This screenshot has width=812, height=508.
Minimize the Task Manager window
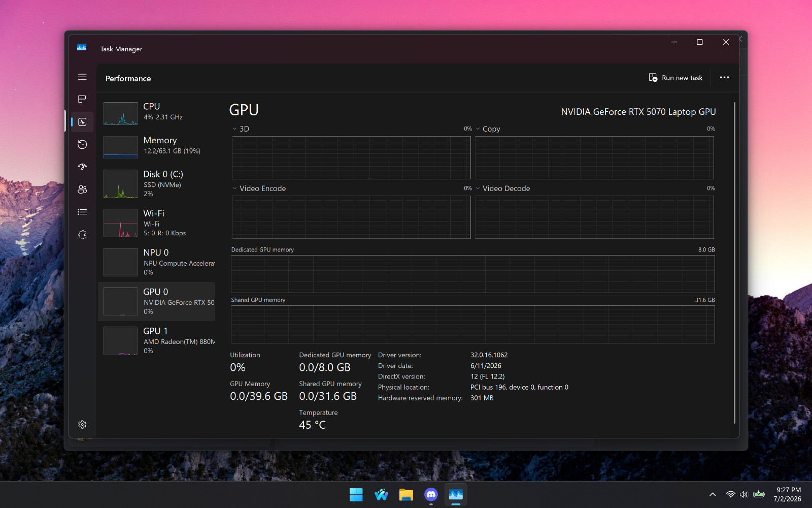click(x=674, y=42)
